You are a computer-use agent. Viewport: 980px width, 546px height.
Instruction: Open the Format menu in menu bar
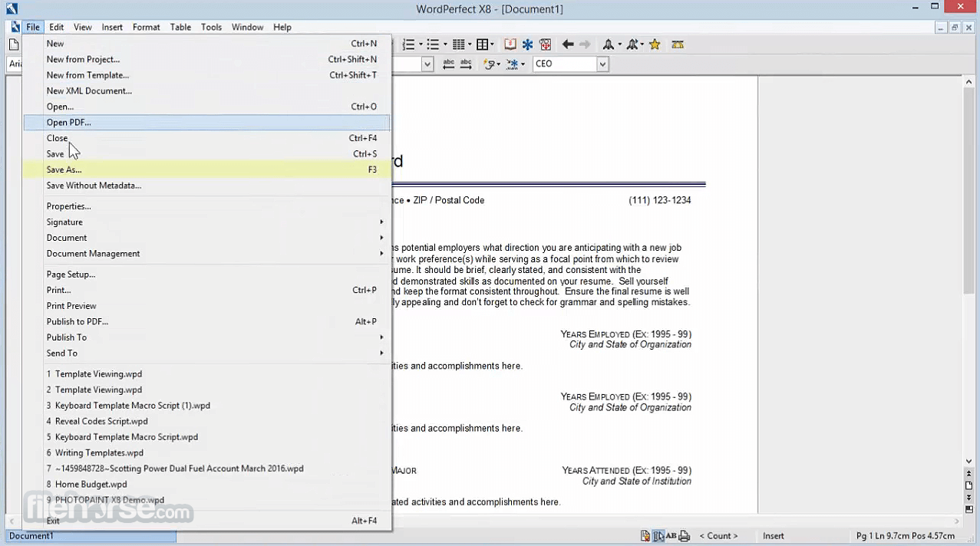tap(146, 27)
